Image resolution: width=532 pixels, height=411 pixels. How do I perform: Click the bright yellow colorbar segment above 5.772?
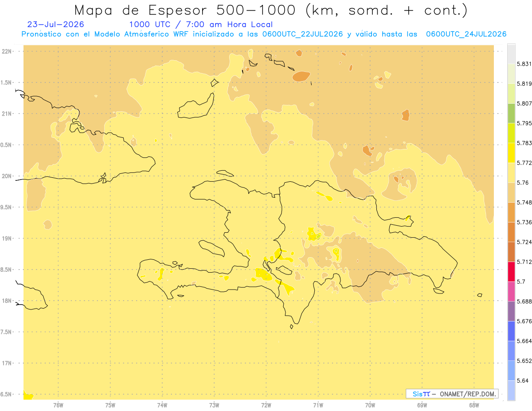click(511, 153)
